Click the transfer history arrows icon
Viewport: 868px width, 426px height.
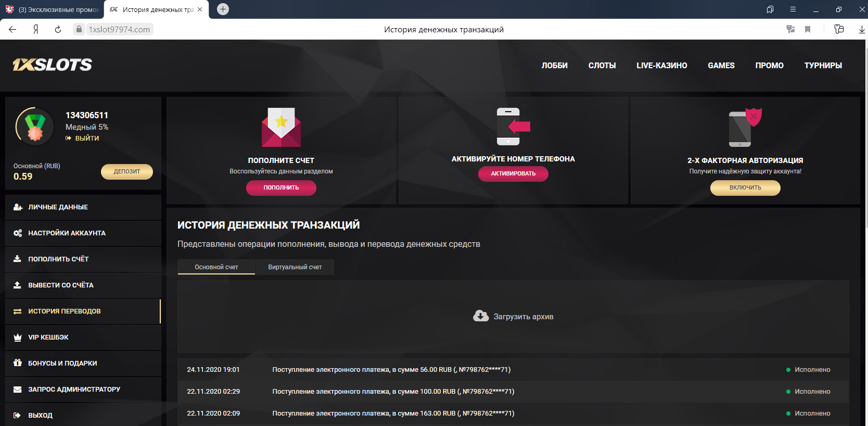(x=17, y=311)
